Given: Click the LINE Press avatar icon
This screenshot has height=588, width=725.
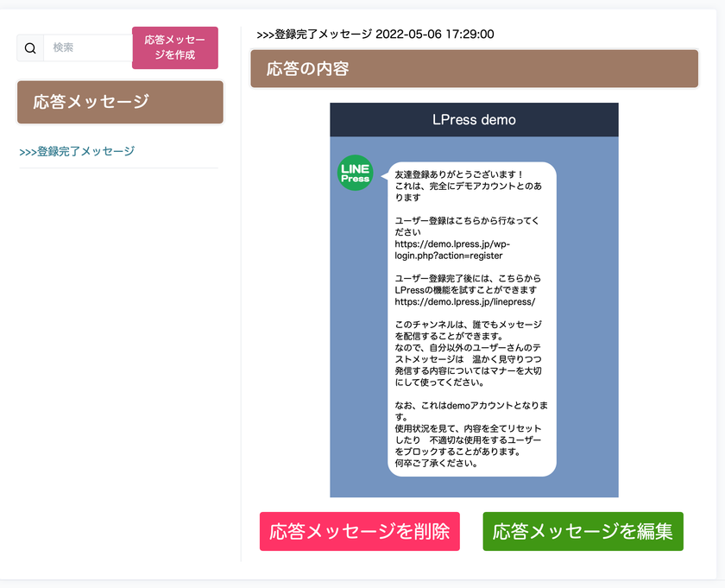Looking at the screenshot, I should [355, 173].
